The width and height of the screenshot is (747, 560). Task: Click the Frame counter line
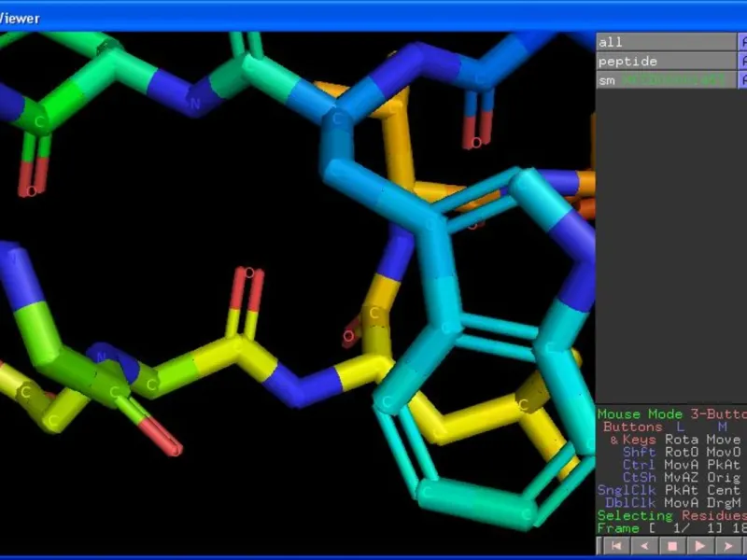[672, 528]
